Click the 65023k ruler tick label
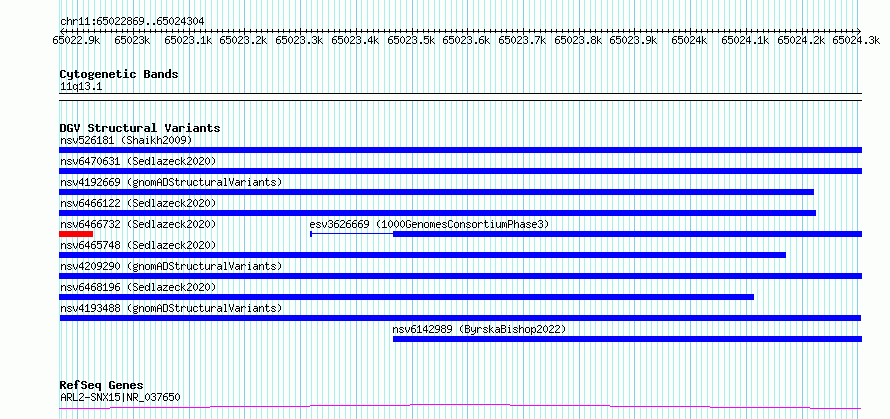890x419 pixels. (132, 40)
